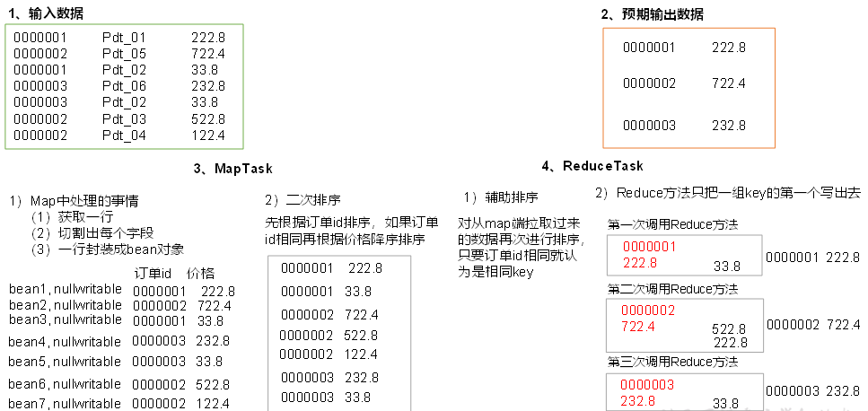Click the '第二次调用Reduce方法' label
Viewport: 868px width, 411px height.
672,289
